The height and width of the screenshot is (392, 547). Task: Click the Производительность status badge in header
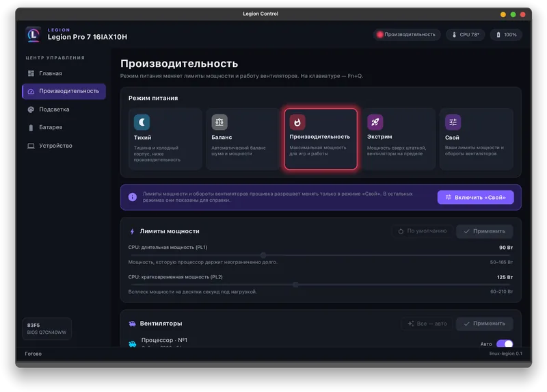pyautogui.click(x=407, y=35)
